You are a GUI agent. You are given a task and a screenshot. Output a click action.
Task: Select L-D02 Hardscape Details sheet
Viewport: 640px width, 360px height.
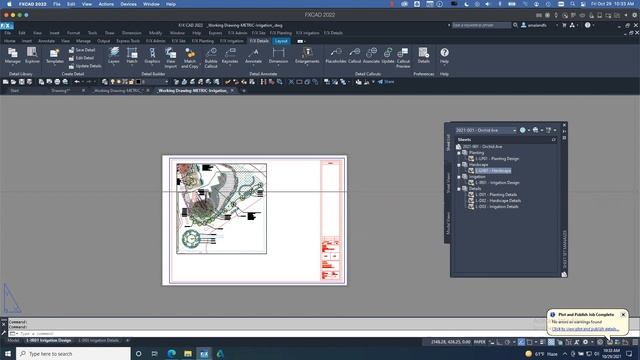[x=498, y=201]
